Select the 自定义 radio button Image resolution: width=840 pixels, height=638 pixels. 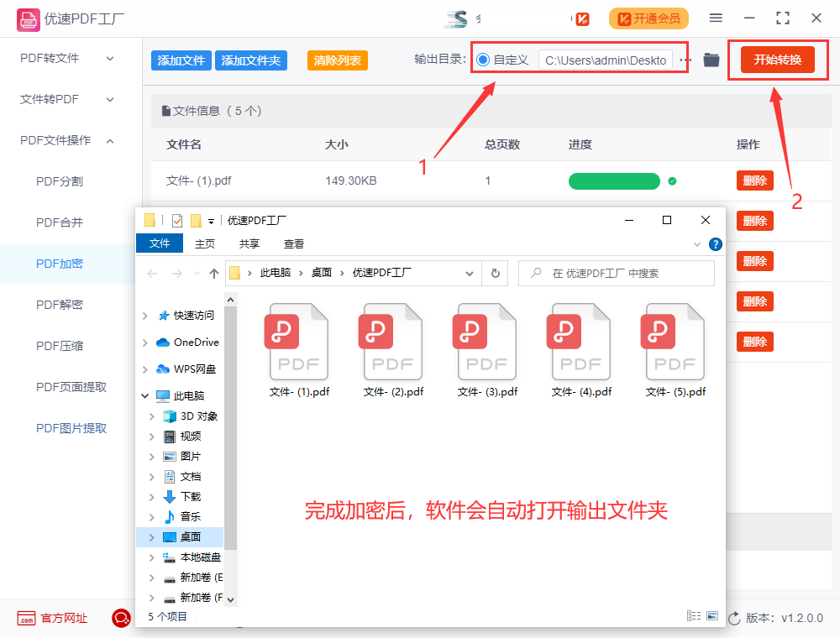coord(483,60)
